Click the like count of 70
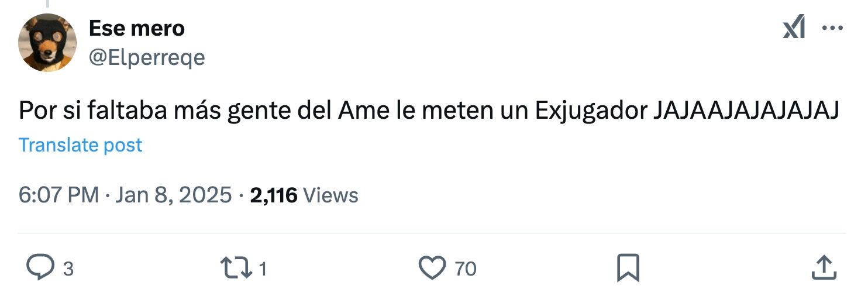The image size is (868, 296). pos(466,269)
